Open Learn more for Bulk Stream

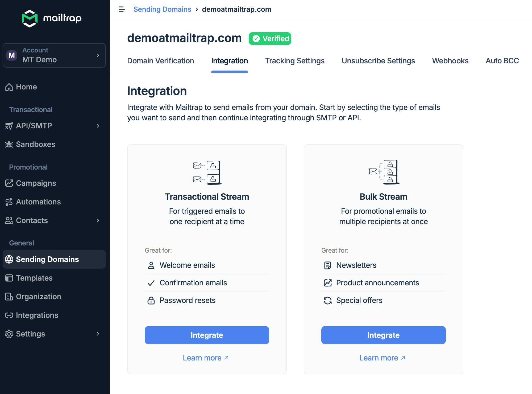click(382, 358)
